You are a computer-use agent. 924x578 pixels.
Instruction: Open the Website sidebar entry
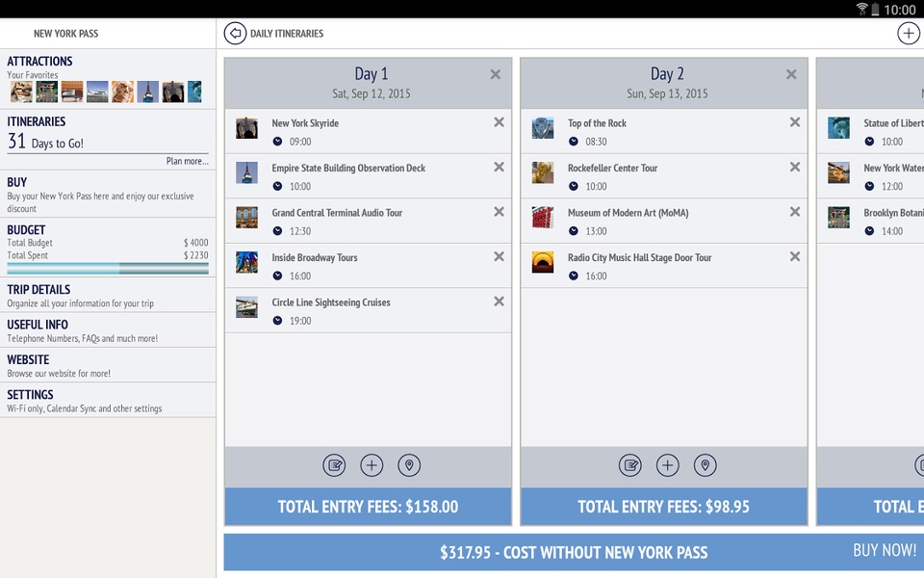[108, 365]
